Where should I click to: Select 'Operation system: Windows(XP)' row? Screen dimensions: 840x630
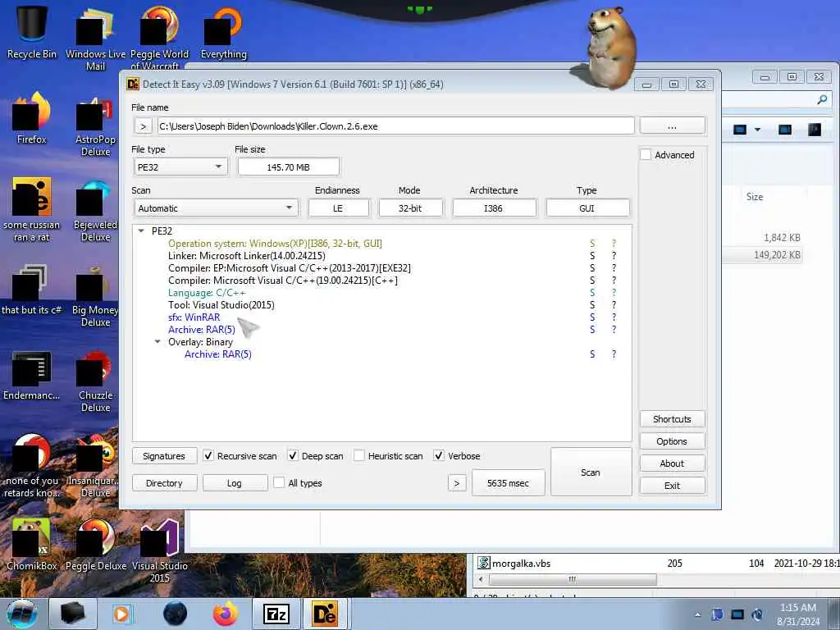(275, 243)
